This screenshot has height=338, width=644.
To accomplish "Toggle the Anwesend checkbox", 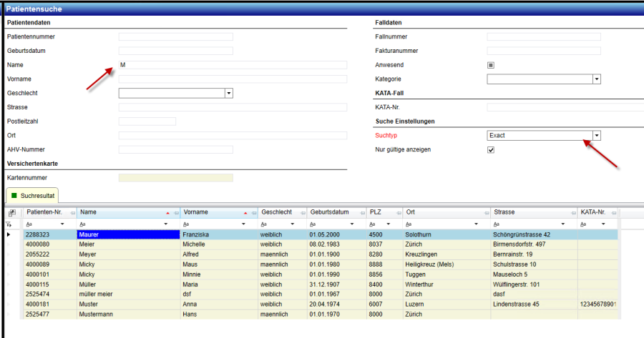I will pyautogui.click(x=491, y=65).
